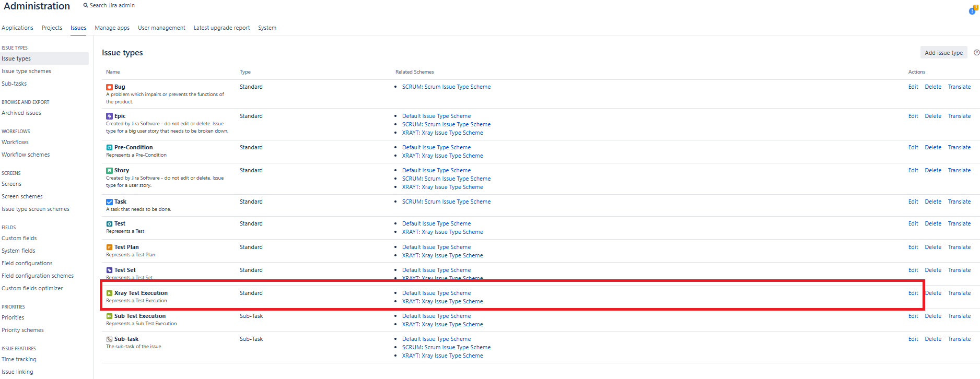Click the red Bug issue type icon
The width and height of the screenshot is (980, 379).
[109, 87]
